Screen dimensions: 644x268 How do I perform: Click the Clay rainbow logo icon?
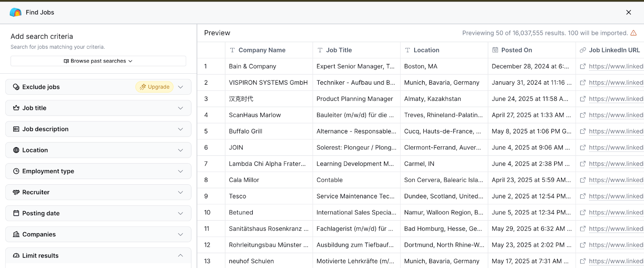tap(16, 12)
